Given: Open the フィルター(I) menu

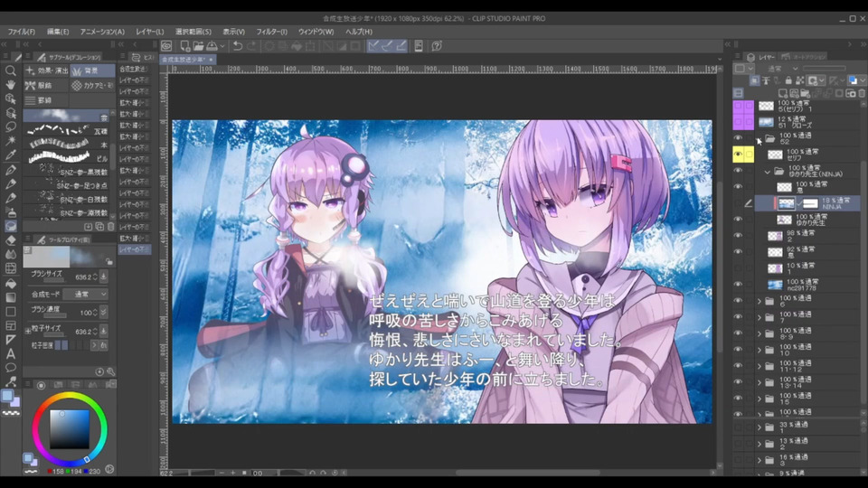Looking at the screenshot, I should (x=272, y=32).
